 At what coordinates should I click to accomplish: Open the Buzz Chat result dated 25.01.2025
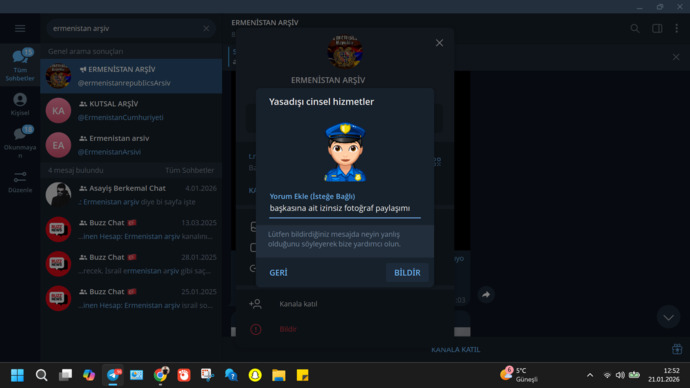131,298
